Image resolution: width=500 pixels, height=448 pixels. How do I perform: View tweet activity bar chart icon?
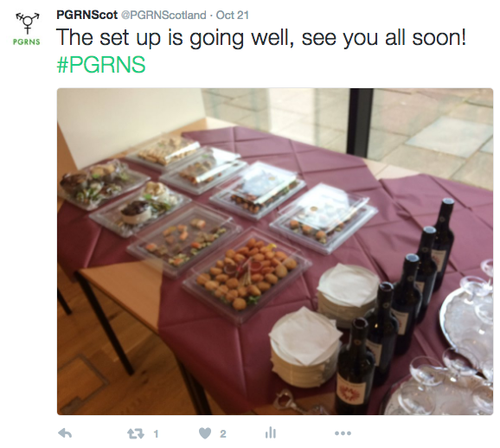(x=271, y=432)
